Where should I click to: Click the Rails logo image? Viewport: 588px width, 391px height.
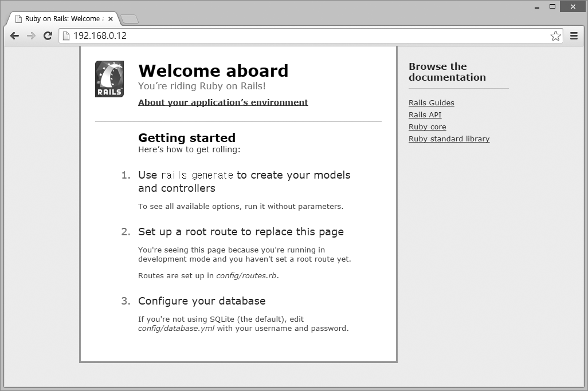coord(109,79)
